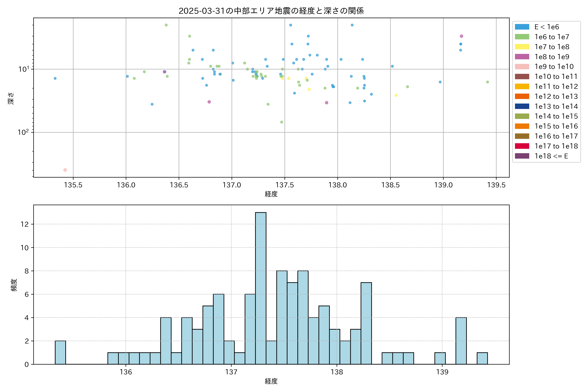
Task: Click the red 1e17 to 1e18 legend swatch
Action: (522, 146)
